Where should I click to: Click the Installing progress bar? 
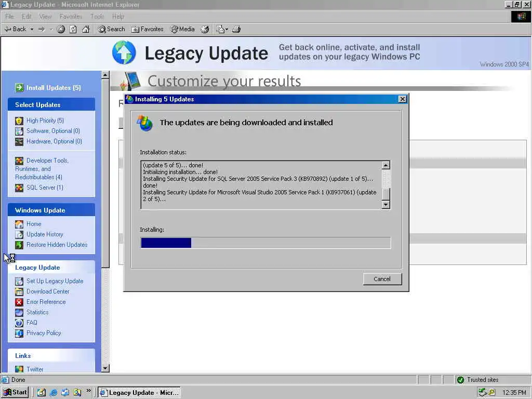click(x=265, y=243)
